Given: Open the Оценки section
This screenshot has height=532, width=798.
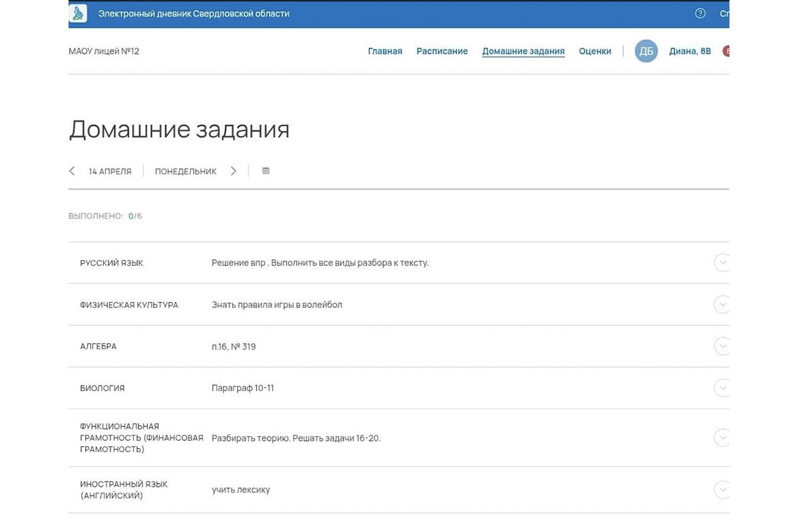Looking at the screenshot, I should (595, 51).
